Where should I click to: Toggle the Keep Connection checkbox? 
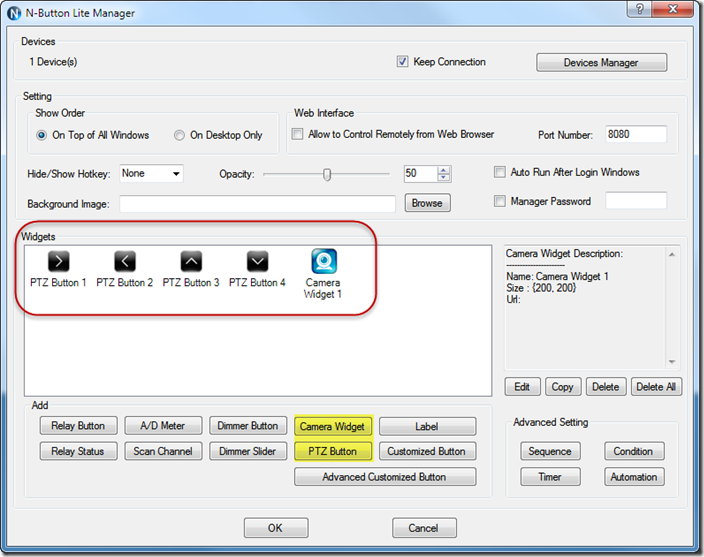402,61
